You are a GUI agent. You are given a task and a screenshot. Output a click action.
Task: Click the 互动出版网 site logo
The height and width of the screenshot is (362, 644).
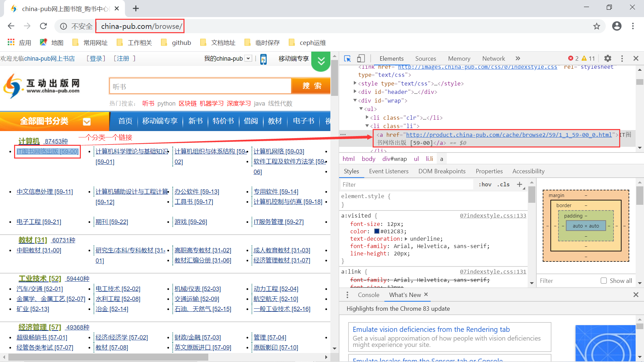[42, 86]
